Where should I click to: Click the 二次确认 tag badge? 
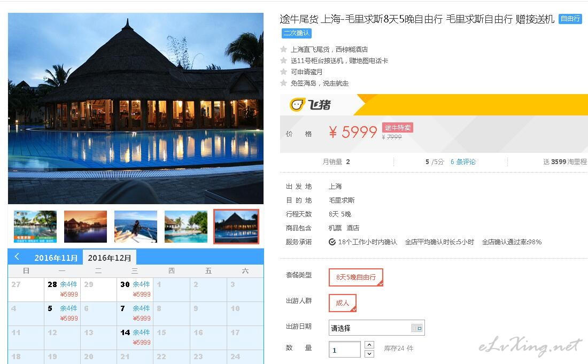click(296, 33)
